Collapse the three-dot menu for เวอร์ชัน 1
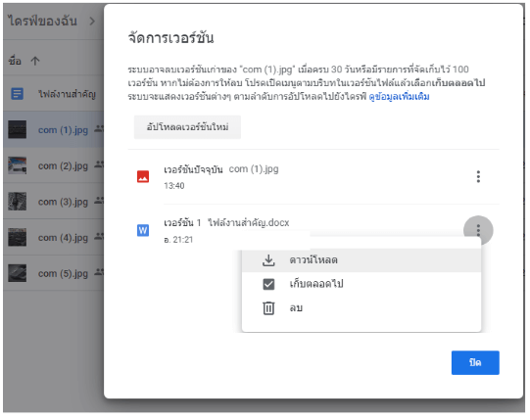The width and height of the screenshot is (530, 420). [478, 230]
